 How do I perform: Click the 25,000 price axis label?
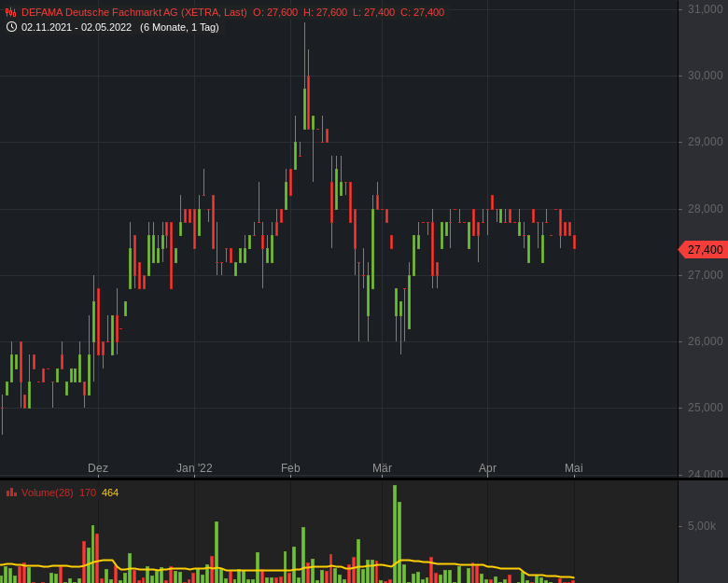point(706,408)
